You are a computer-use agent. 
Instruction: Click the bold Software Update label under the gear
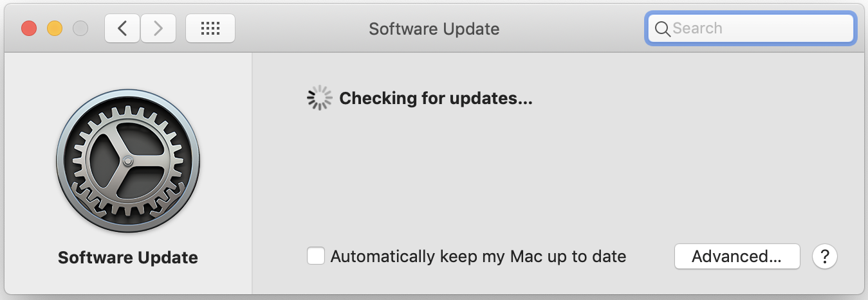128,258
